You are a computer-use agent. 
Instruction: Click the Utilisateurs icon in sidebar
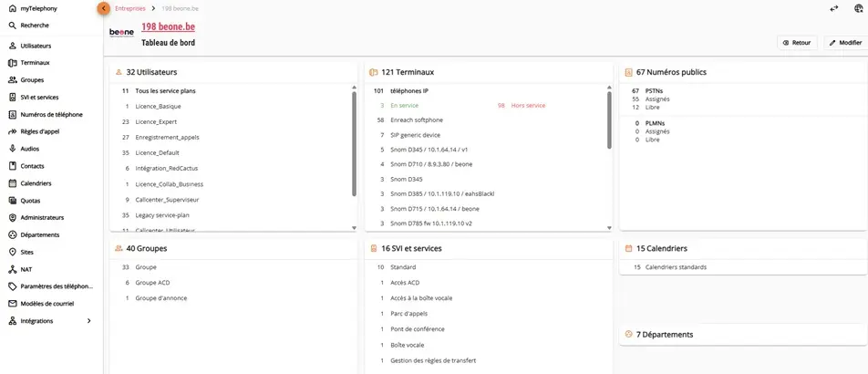(12, 45)
